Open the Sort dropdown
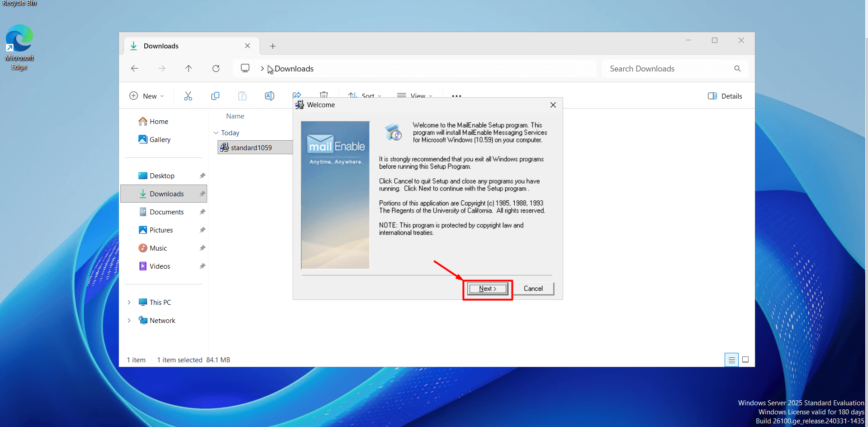 tap(365, 96)
